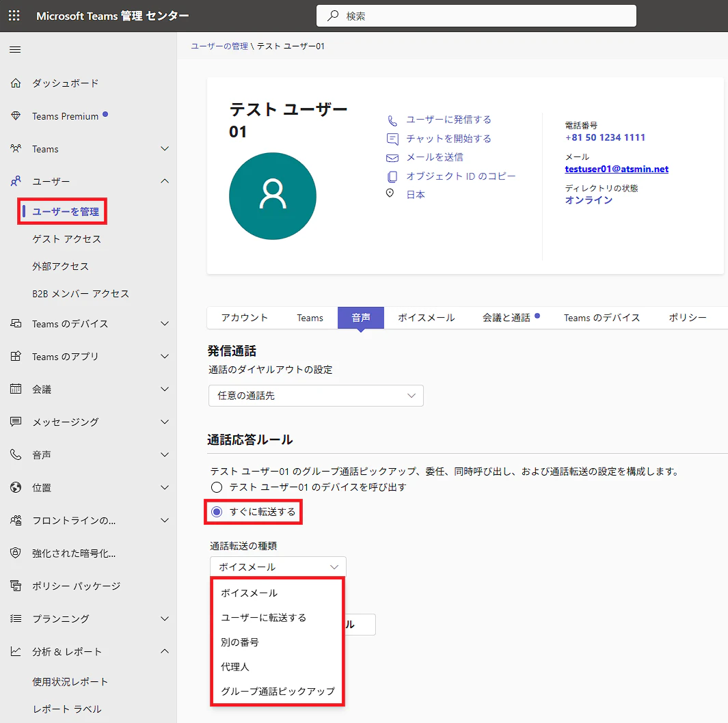Collapse the ユーザー section chevron
The height and width of the screenshot is (723, 728).
(164, 181)
